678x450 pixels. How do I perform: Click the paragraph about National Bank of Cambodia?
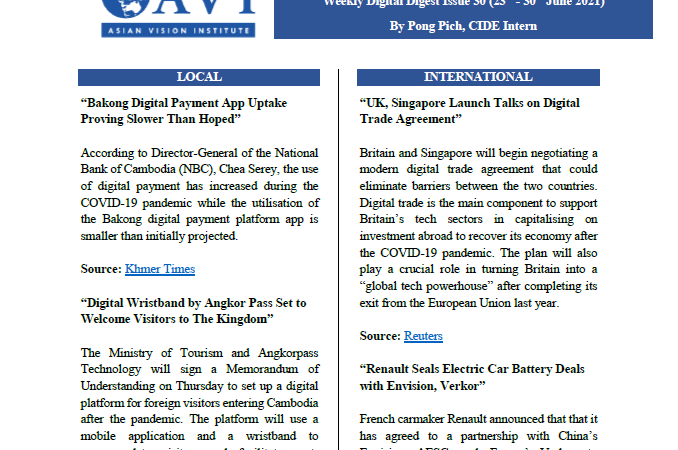pyautogui.click(x=198, y=197)
